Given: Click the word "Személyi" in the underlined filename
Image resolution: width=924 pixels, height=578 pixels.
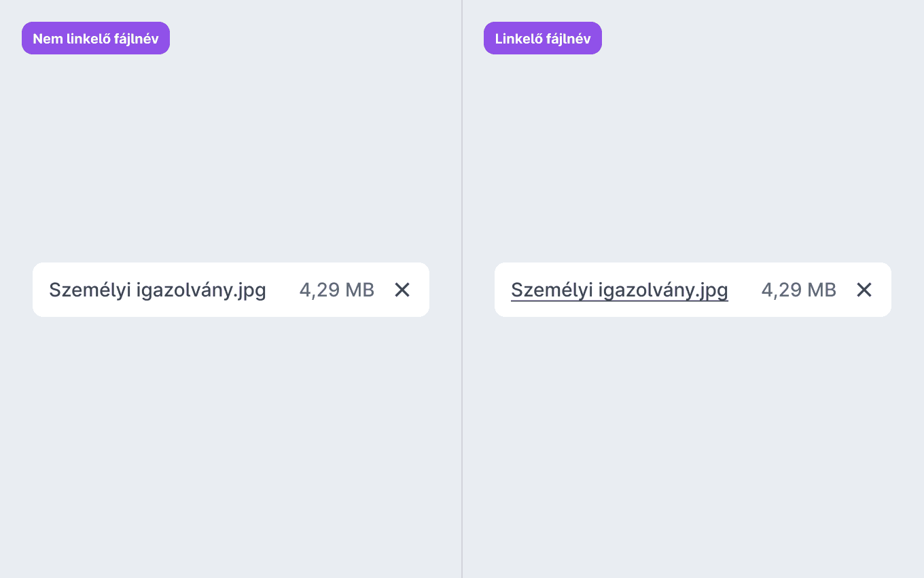Looking at the screenshot, I should click(552, 290).
